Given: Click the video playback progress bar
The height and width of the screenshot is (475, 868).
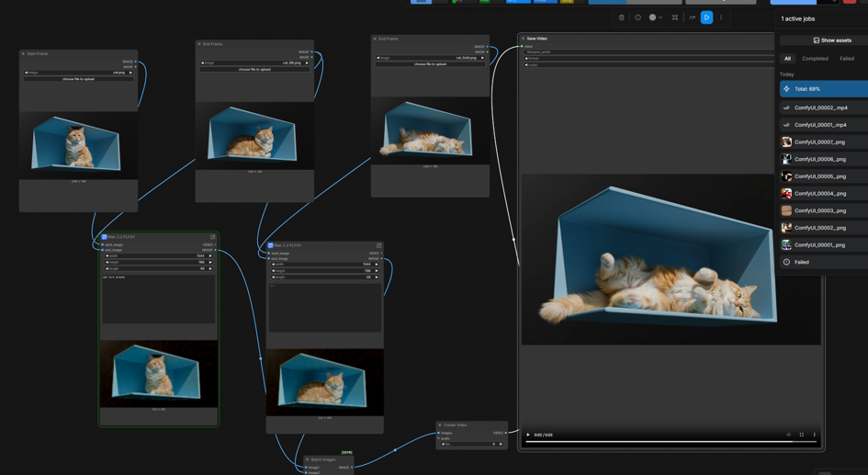Looking at the screenshot, I should click(x=671, y=442).
